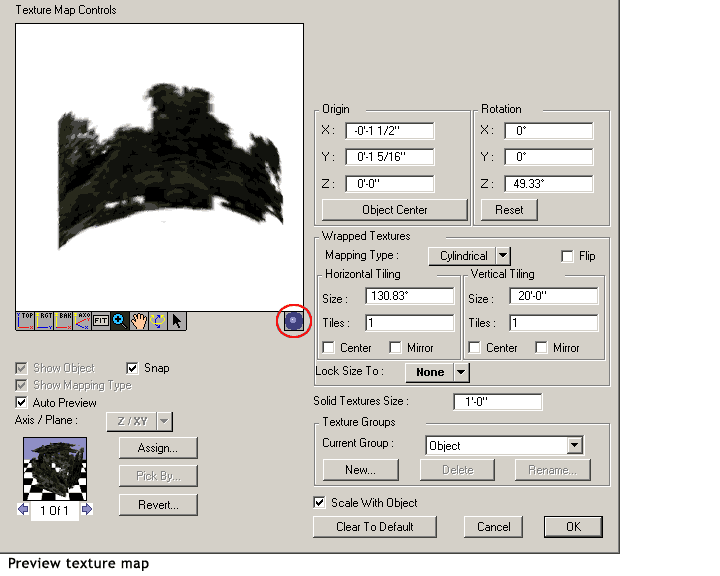Toggle the Show Object checkbox
720x576 pixels.
click(21, 368)
